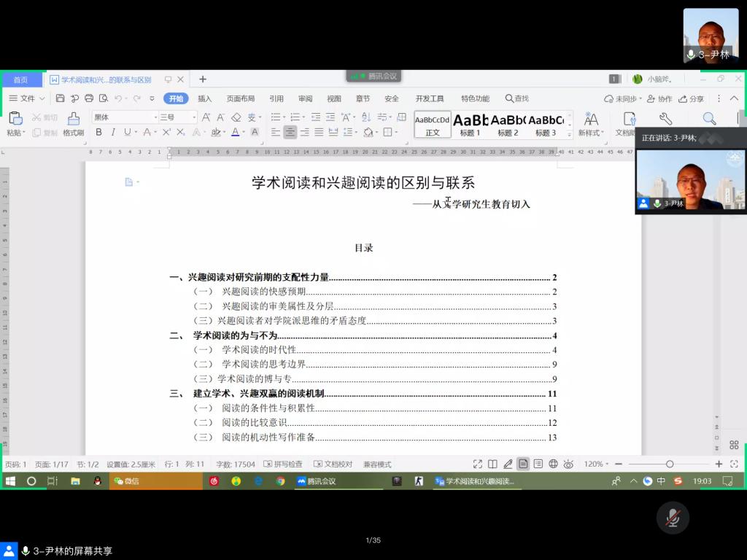The image size is (747, 560).
Task: Decrease font size with the smaller A icon
Action: [220, 117]
